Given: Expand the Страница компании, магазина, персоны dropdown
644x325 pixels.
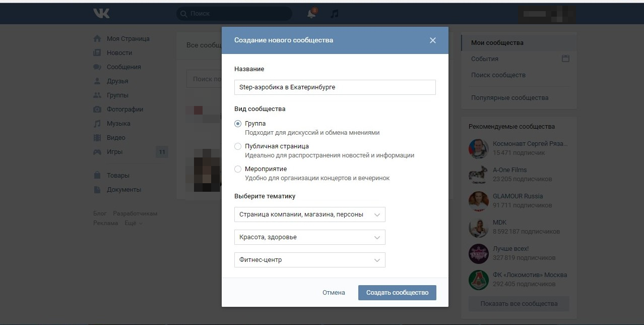Looking at the screenshot, I should pyautogui.click(x=309, y=214).
